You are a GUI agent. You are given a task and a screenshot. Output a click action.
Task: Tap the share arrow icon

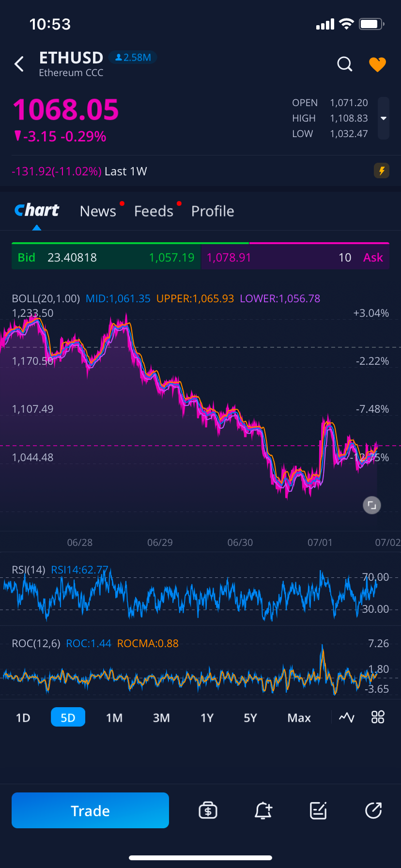click(x=373, y=810)
